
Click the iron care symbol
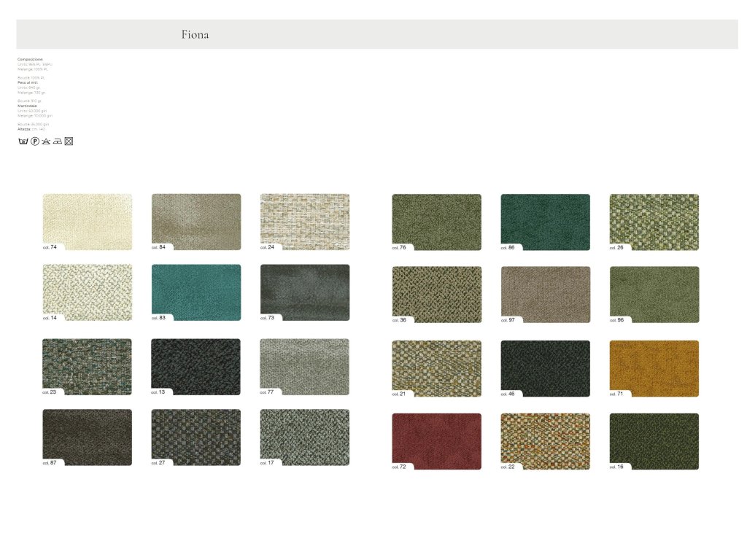[x=57, y=141]
